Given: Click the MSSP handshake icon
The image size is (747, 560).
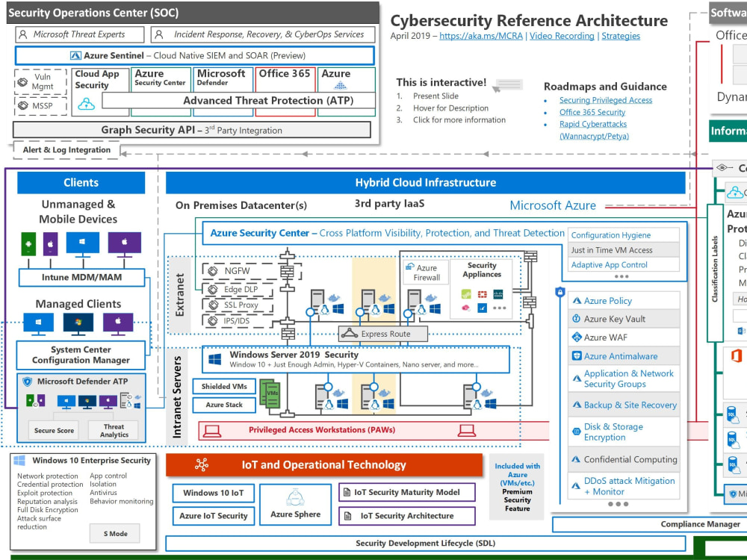Looking at the screenshot, I should (x=23, y=105).
